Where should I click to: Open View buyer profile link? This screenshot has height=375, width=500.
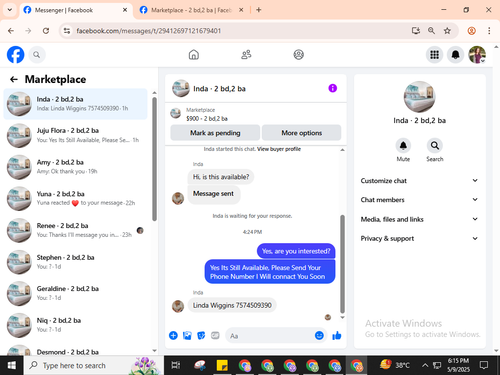279,149
